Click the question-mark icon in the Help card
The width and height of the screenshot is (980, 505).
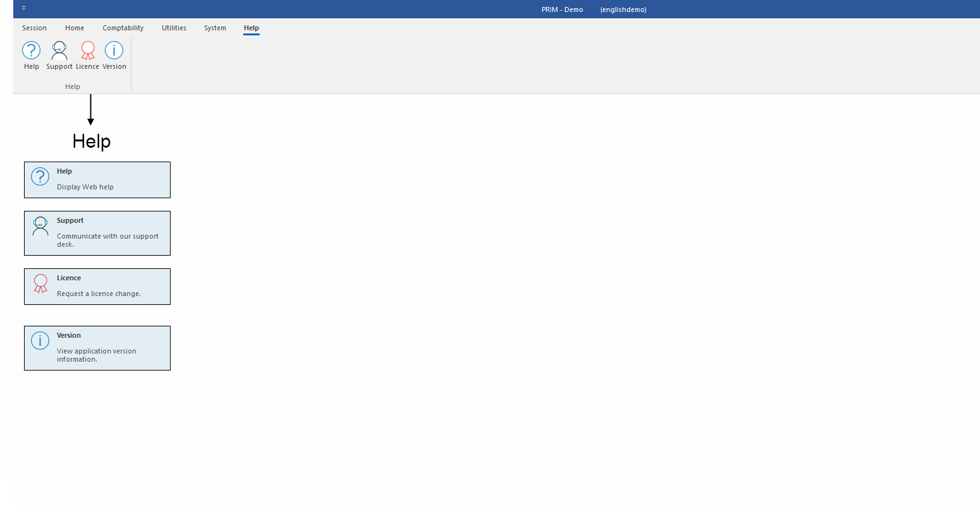[x=40, y=177]
